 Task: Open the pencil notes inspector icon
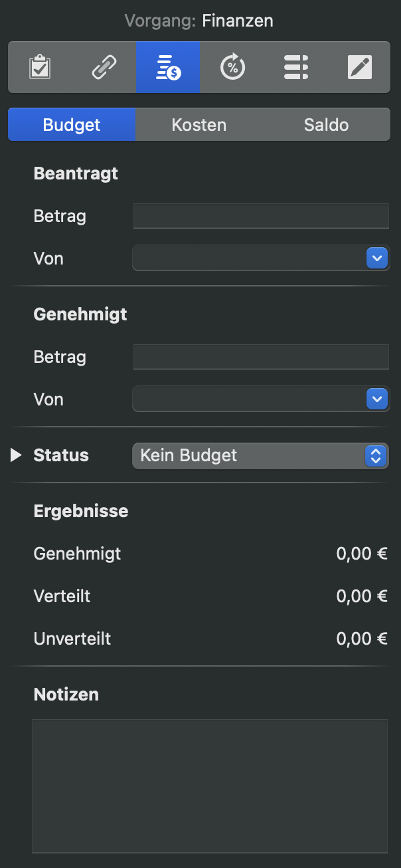[x=360, y=66]
